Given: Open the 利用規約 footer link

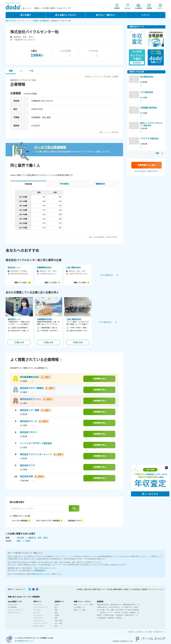Looking at the screenshot, I should 80,589.
